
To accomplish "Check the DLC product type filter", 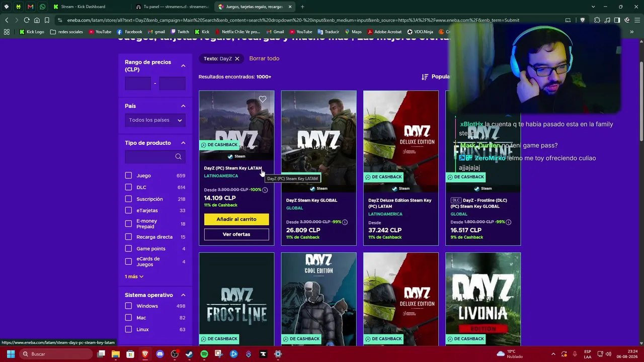I will [128, 187].
